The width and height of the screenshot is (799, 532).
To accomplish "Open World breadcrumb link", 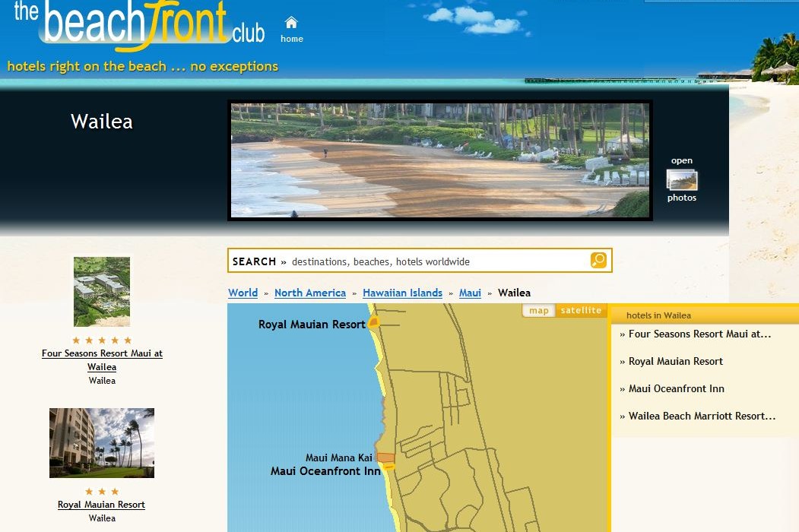I will (x=243, y=293).
